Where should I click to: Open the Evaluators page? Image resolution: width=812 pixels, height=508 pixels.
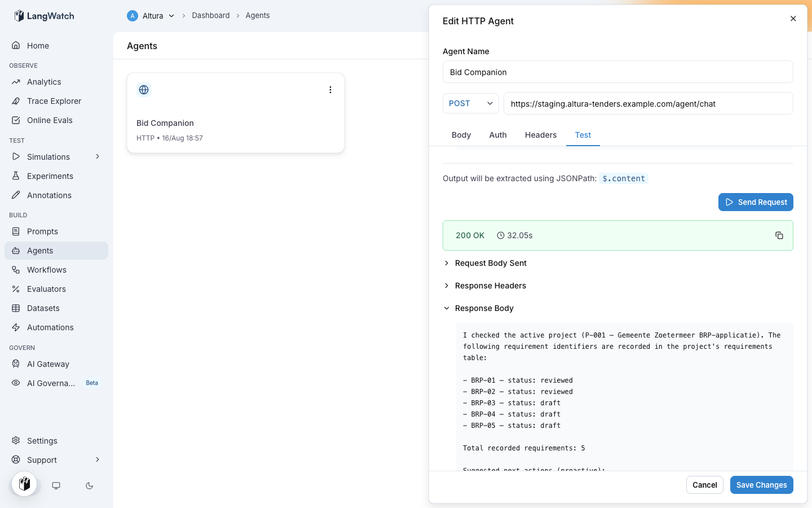tap(56, 289)
